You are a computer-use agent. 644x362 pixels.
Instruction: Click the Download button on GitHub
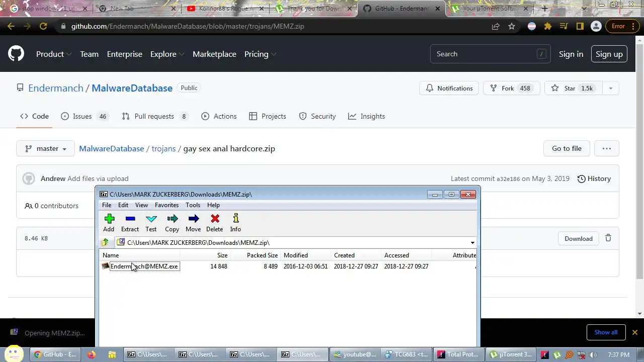point(578,238)
